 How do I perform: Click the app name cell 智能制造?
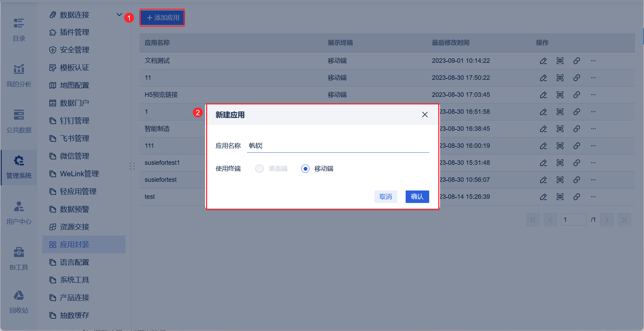pos(157,129)
